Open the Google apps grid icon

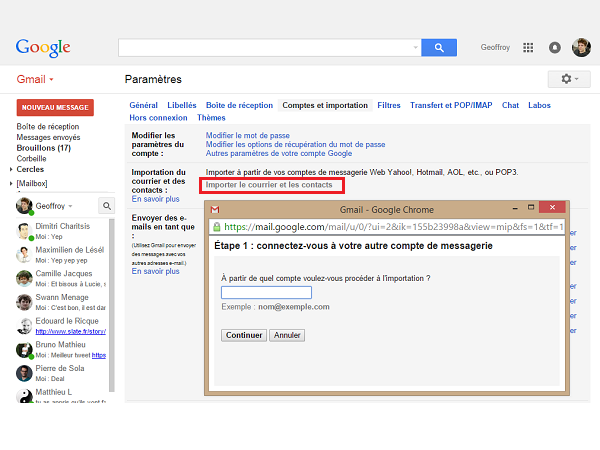pos(528,47)
